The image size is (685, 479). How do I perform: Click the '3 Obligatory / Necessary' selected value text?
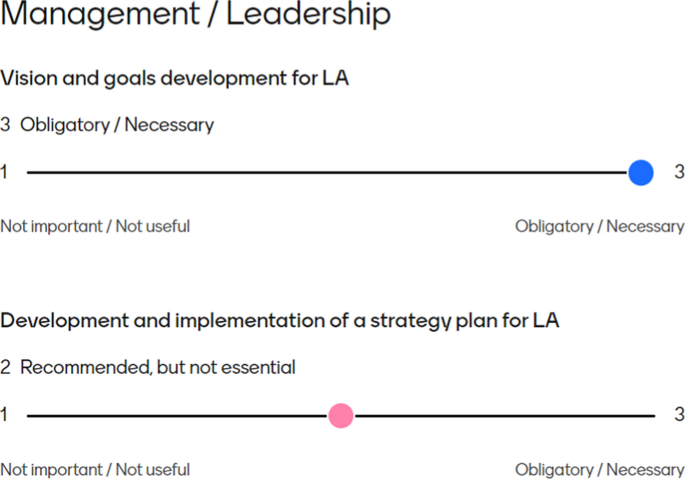107,125
